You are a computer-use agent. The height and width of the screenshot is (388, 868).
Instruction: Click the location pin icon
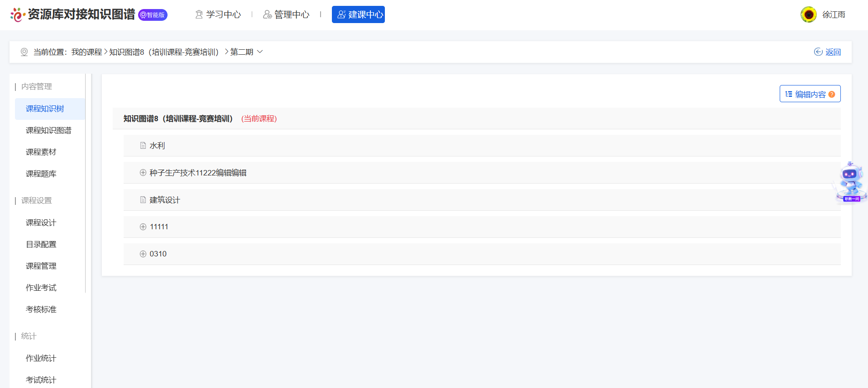click(x=24, y=52)
